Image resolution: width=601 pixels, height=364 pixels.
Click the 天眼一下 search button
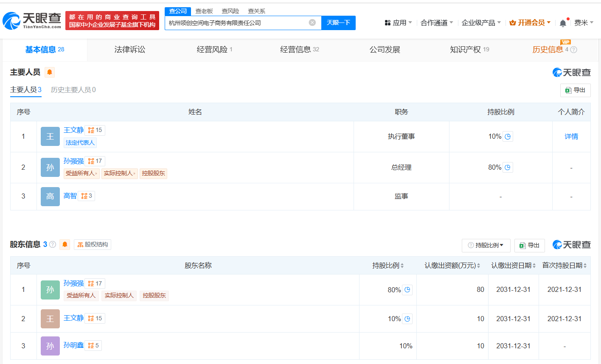338,22
